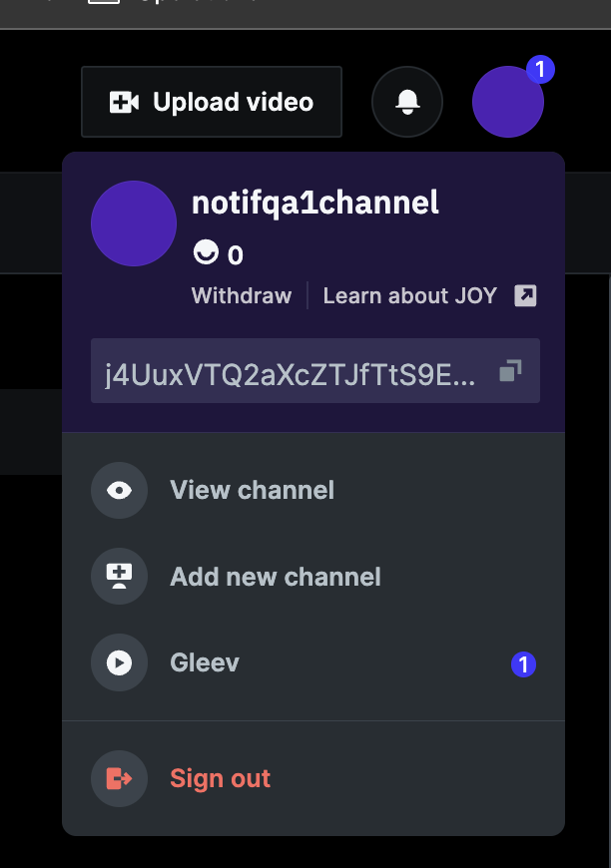Viewport: 611px width, 868px height.
Task: Sign out of the account
Action: click(220, 778)
